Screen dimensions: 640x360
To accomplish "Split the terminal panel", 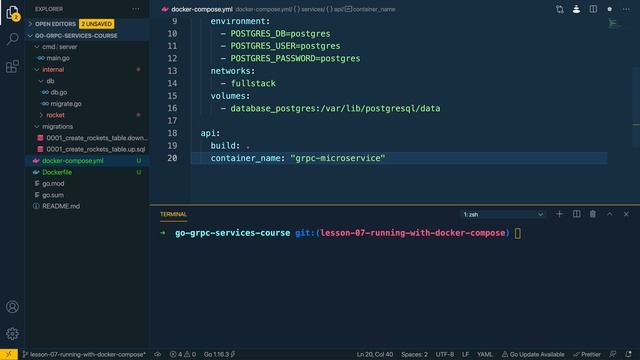I will pyautogui.click(x=576, y=214).
